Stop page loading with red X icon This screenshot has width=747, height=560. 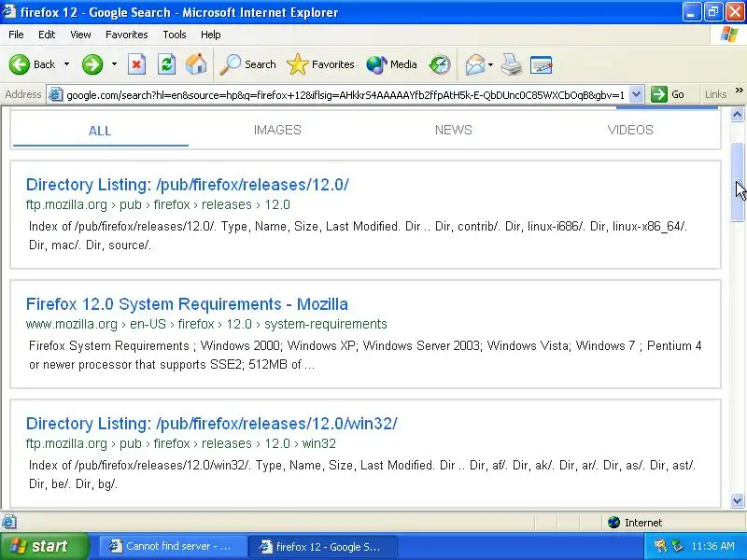click(x=136, y=64)
